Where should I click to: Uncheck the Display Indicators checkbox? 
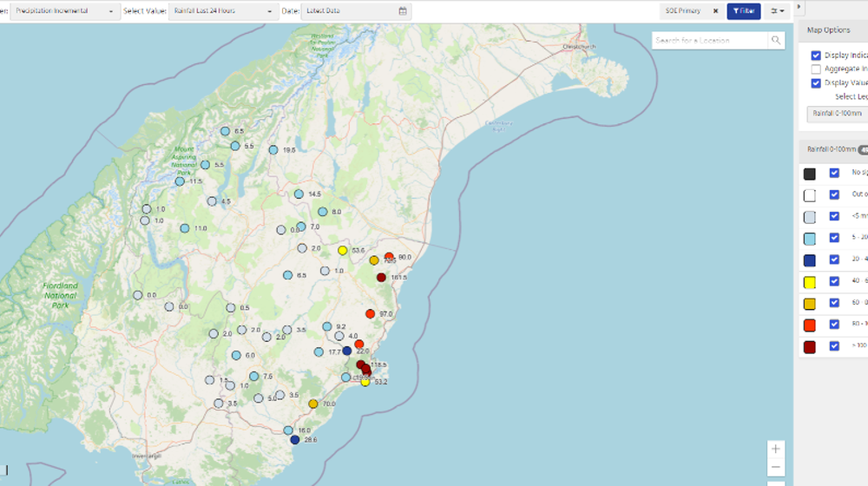click(x=816, y=56)
